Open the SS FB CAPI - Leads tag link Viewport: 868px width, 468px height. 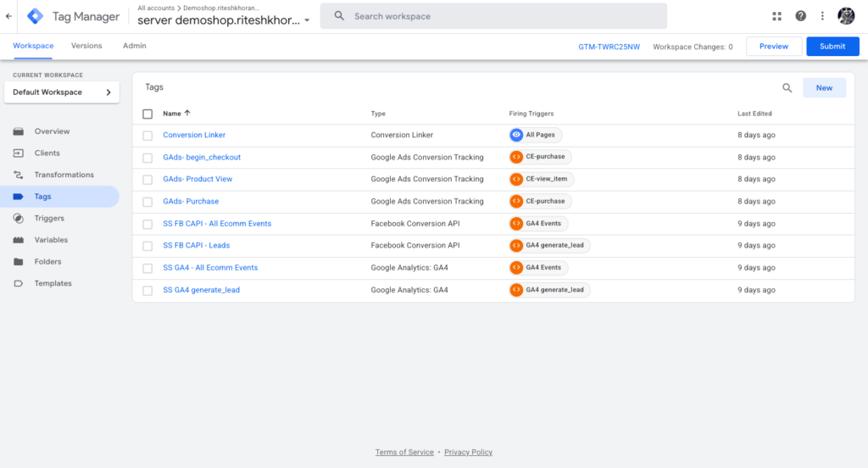click(x=196, y=246)
